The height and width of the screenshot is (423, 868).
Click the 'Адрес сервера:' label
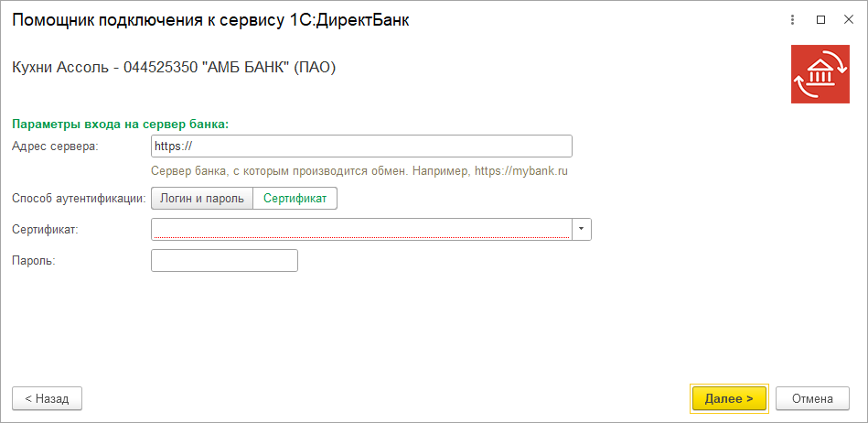(x=54, y=146)
